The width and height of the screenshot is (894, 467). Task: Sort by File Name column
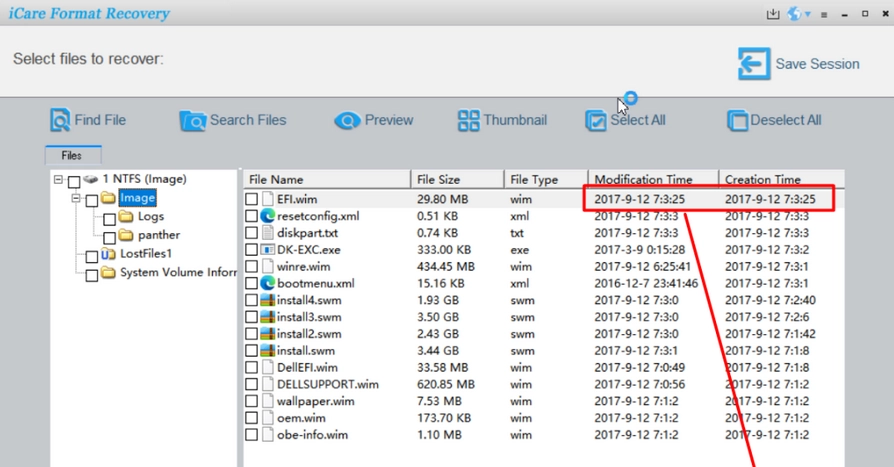pyautogui.click(x=327, y=180)
